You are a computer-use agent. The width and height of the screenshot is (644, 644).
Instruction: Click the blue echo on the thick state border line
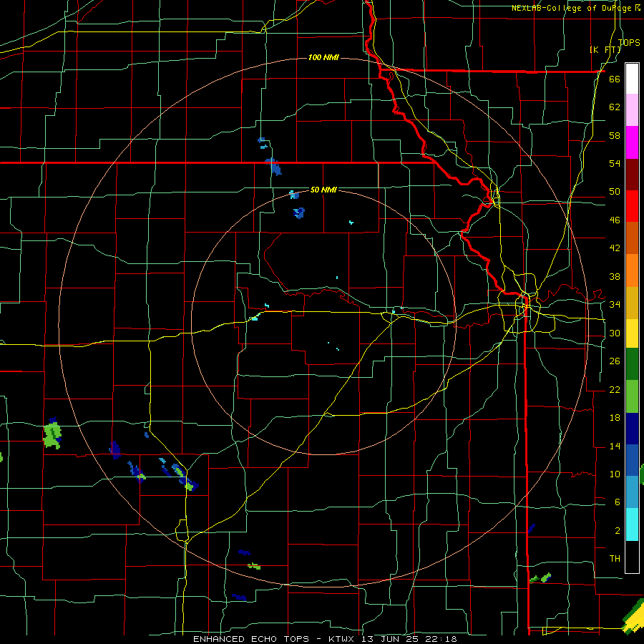click(273, 166)
